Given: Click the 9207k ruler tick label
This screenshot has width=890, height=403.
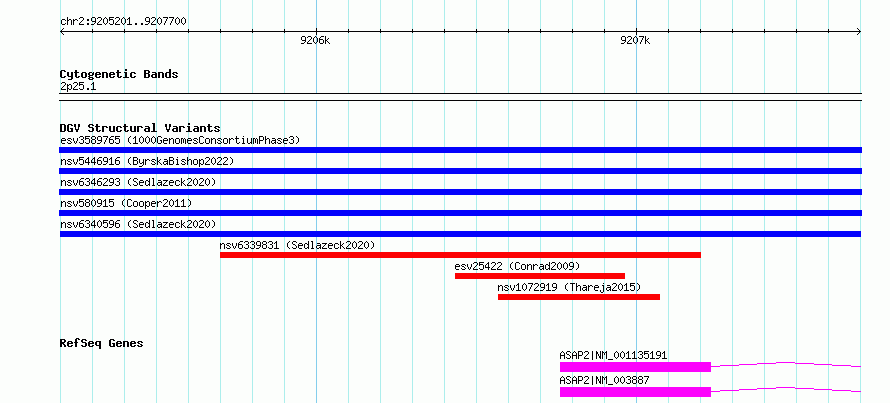Looking at the screenshot, I should (x=635, y=40).
